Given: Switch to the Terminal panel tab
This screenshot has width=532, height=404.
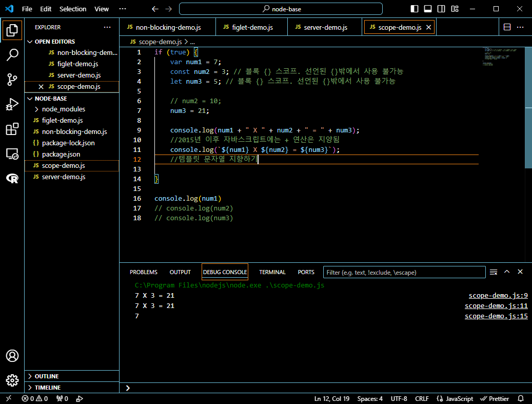Looking at the screenshot, I should point(272,272).
